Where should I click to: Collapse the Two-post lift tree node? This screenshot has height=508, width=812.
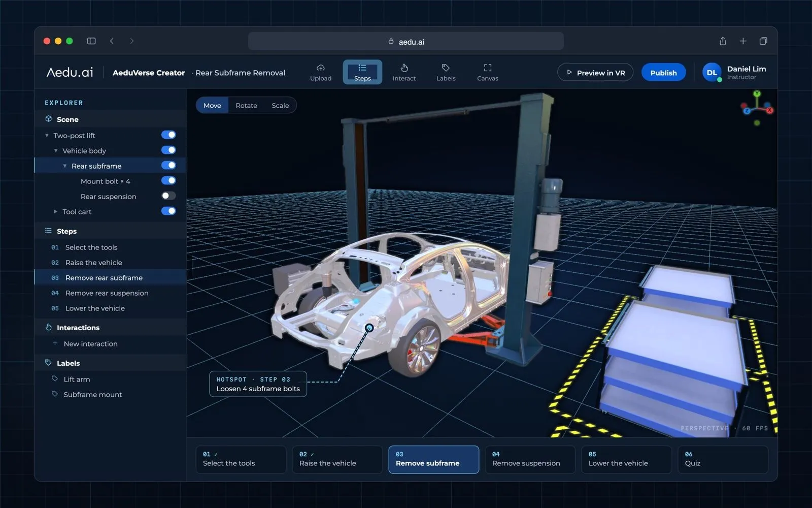[47, 136]
